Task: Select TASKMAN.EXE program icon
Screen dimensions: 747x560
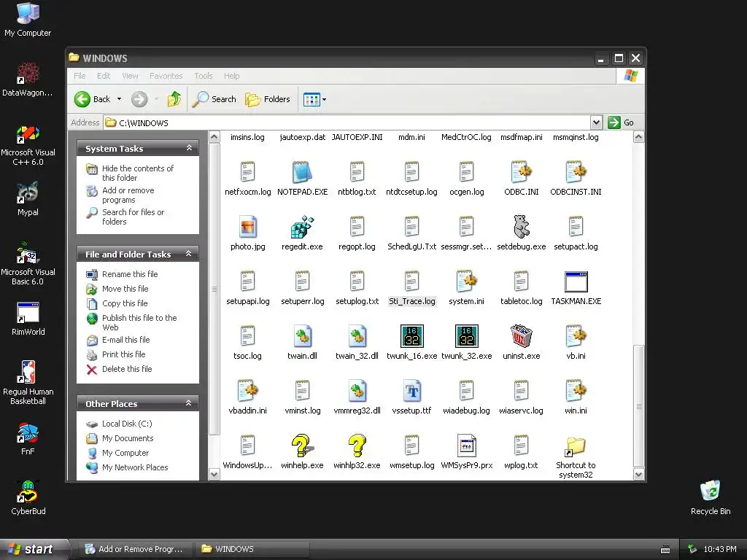Action: pyautogui.click(x=576, y=281)
